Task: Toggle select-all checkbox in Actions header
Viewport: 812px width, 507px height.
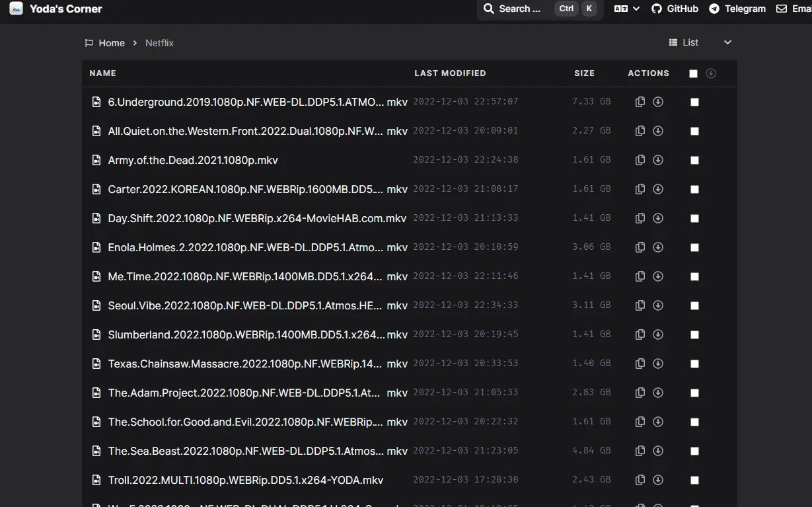Action: pyautogui.click(x=693, y=73)
